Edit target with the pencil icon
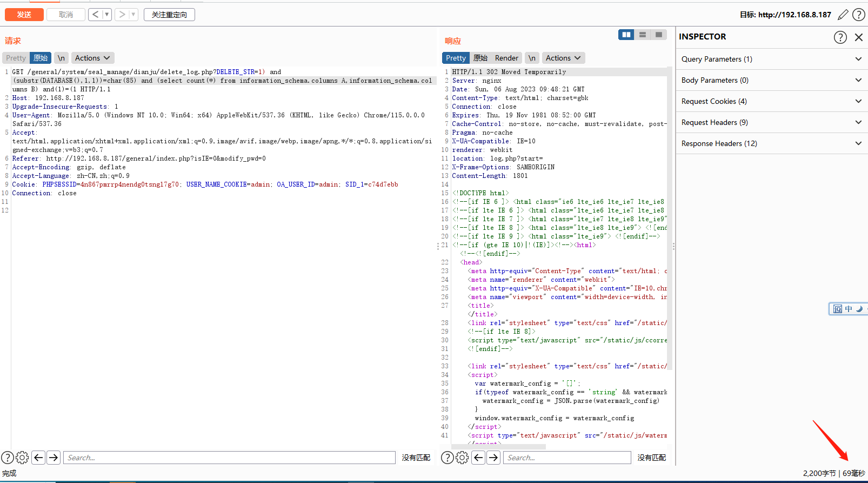Image resolution: width=868 pixels, height=483 pixels. tap(843, 15)
